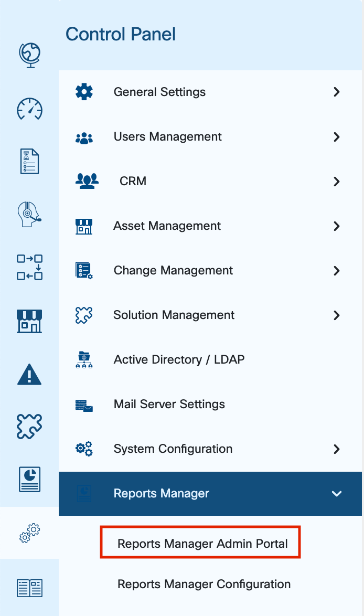Screen dimensions: 364x616
Task: Open the Asset Management menu entry
Action: click(x=167, y=226)
